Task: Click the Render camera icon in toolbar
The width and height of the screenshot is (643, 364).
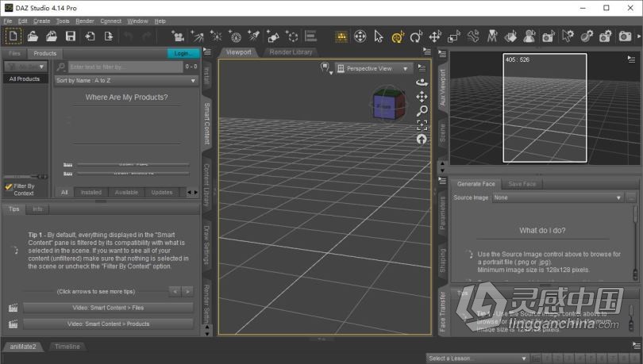Action: pyautogui.click(x=625, y=36)
